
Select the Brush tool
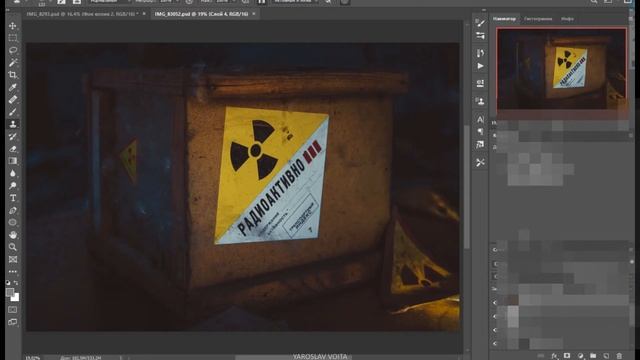[x=13, y=111]
